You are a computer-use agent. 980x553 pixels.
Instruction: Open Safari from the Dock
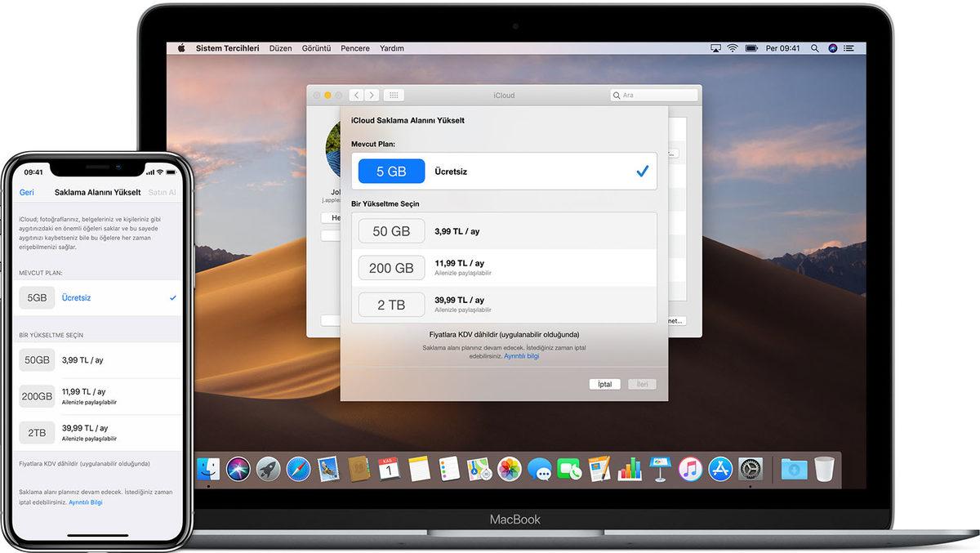pos(300,470)
